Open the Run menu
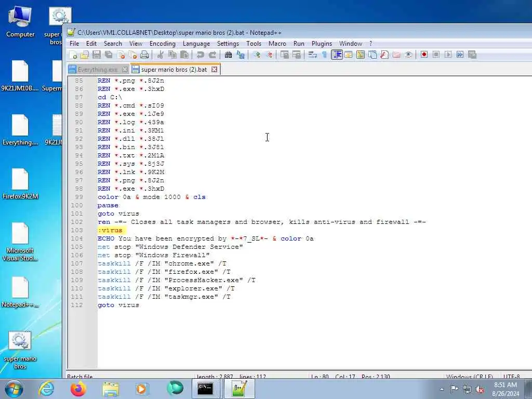This screenshot has height=399, width=532. coord(299,44)
